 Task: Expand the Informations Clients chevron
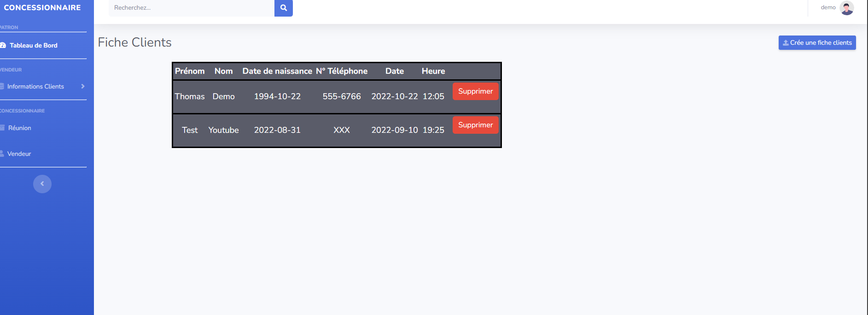click(x=83, y=86)
